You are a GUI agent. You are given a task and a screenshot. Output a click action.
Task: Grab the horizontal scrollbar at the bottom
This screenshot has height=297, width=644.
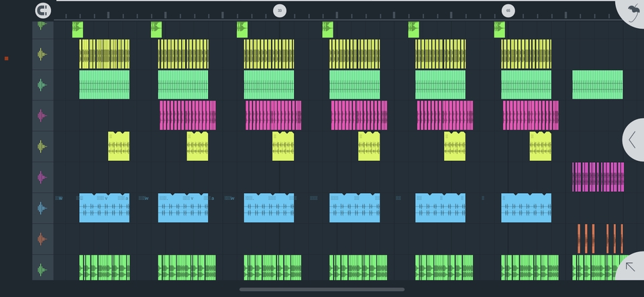click(x=322, y=290)
